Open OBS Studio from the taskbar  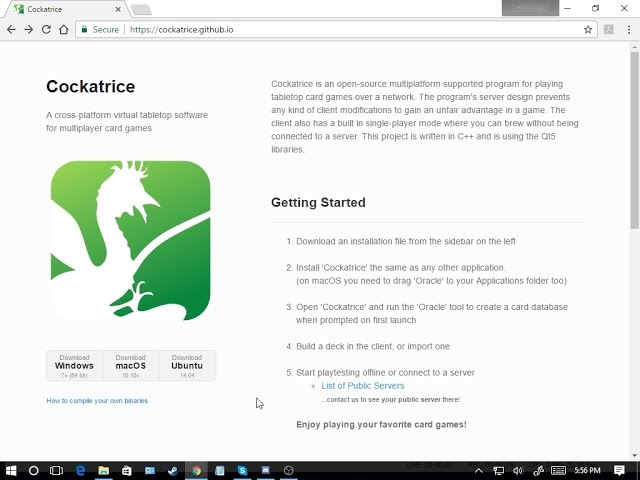(289, 471)
